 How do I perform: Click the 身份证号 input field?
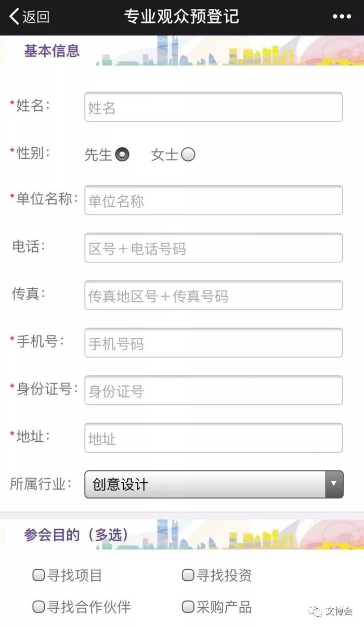click(213, 390)
